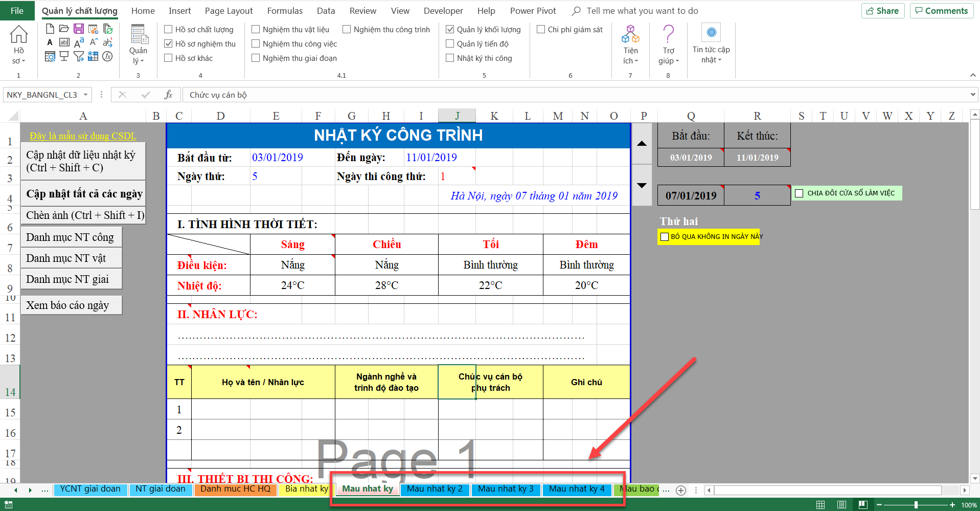980x511 pixels.
Task: Tick 'Bỏ qua không in ngày này' checkbox
Action: point(665,237)
